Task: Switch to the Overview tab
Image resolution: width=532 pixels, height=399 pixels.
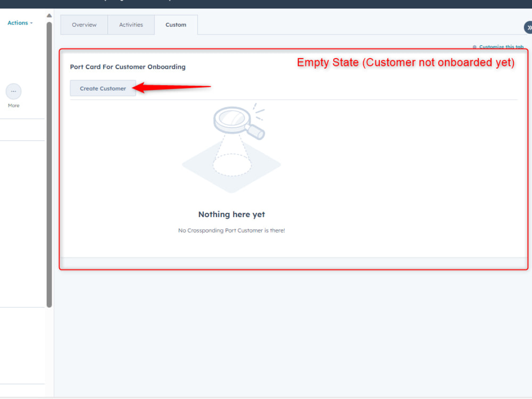Action: click(84, 24)
